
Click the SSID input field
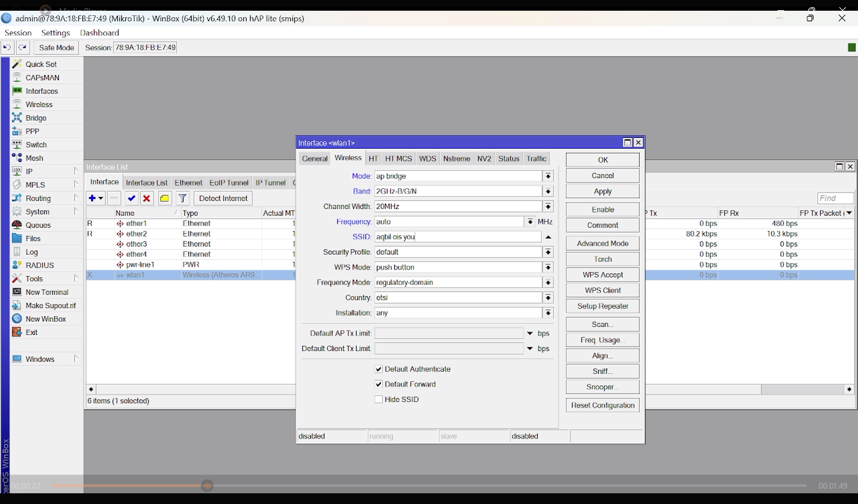tap(458, 237)
